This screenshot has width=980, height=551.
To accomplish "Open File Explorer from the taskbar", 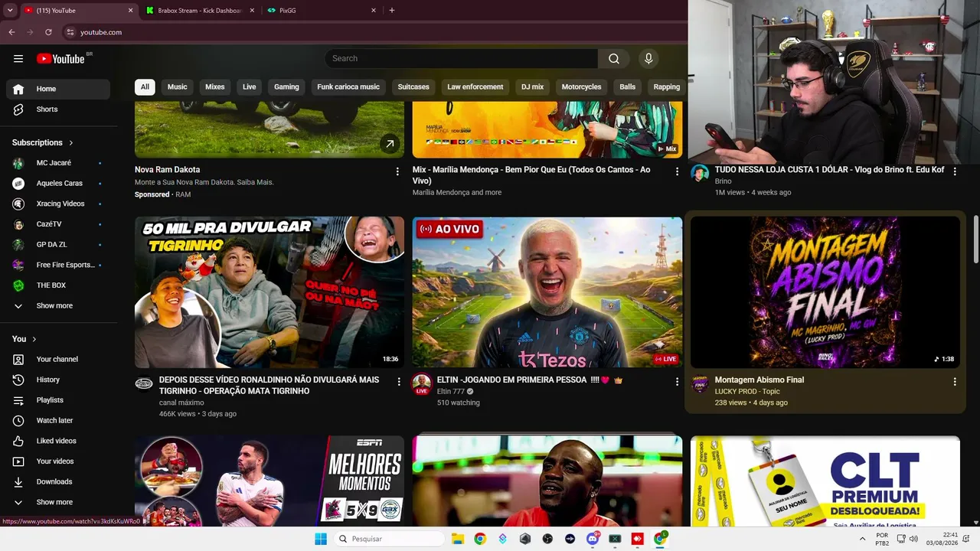I will tap(457, 539).
